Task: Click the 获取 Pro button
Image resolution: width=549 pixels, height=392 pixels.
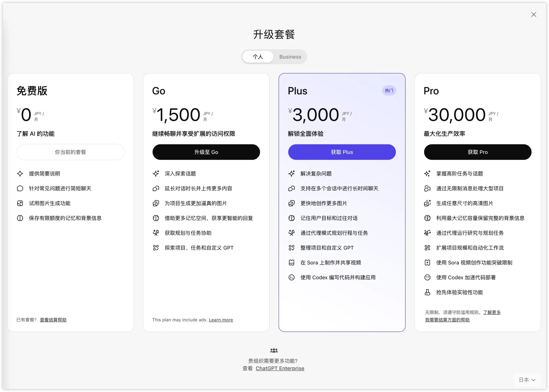Action: [x=477, y=152]
